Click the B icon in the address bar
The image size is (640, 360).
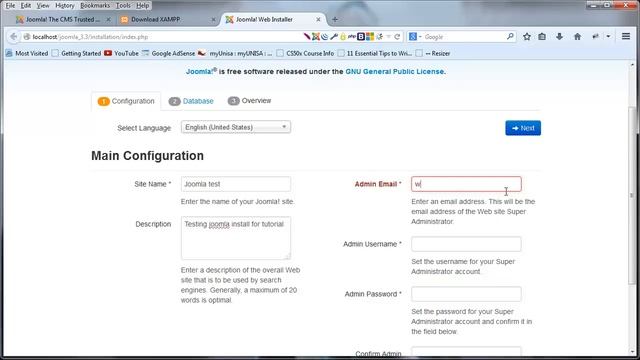(361, 37)
